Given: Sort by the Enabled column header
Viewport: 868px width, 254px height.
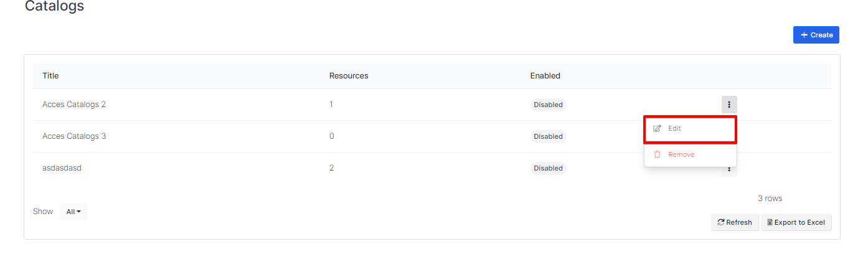Looking at the screenshot, I should click(x=545, y=76).
